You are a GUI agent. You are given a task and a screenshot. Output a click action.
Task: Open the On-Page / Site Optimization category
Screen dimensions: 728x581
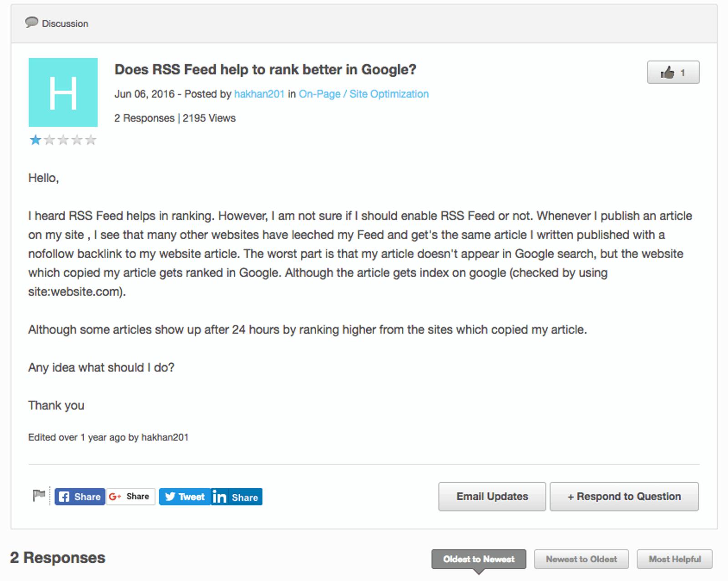tap(364, 94)
